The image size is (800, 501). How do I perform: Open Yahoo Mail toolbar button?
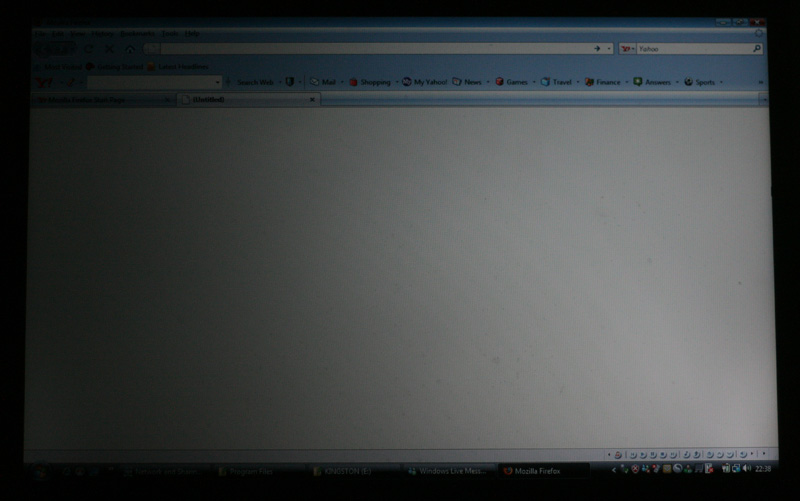point(323,82)
